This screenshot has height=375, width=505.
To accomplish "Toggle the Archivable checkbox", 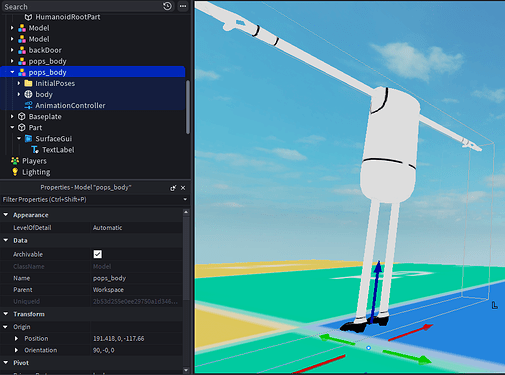I will pyautogui.click(x=98, y=254).
